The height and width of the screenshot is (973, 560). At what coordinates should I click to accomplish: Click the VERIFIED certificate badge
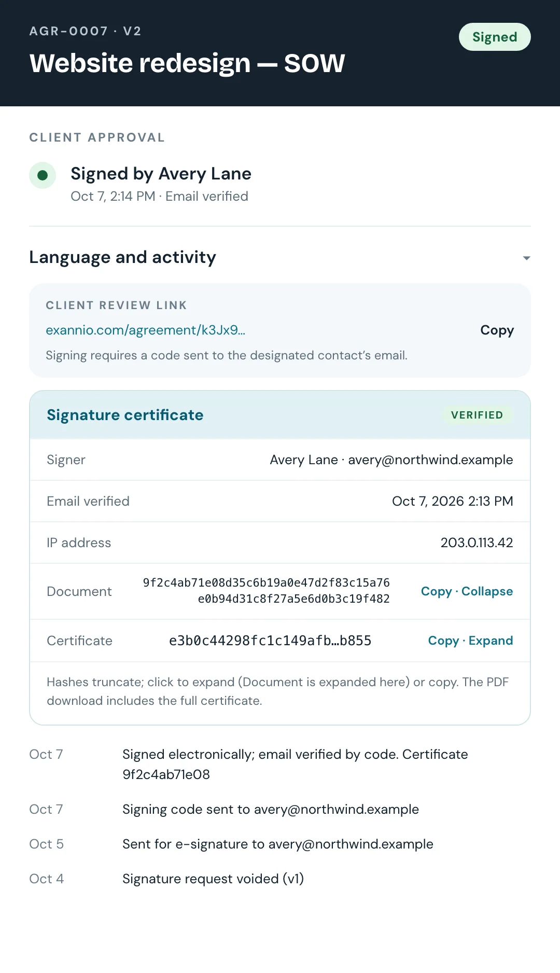pos(477,415)
